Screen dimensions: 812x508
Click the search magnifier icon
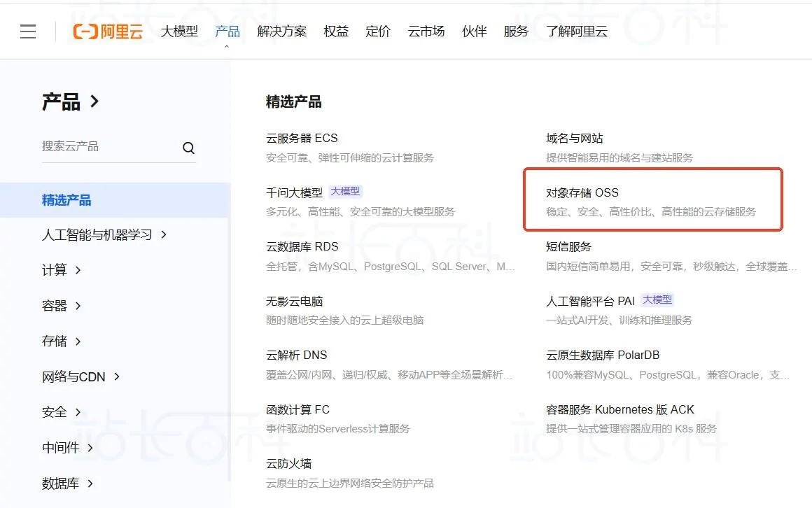pyautogui.click(x=188, y=147)
